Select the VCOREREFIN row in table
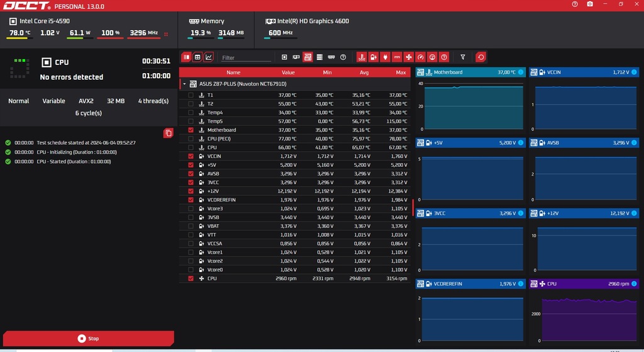 click(x=295, y=200)
